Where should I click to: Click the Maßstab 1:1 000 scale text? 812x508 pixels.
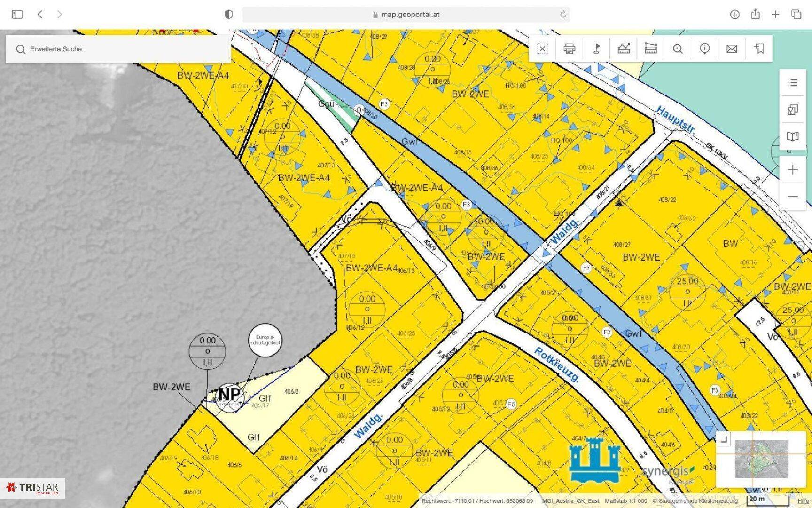coord(625,501)
